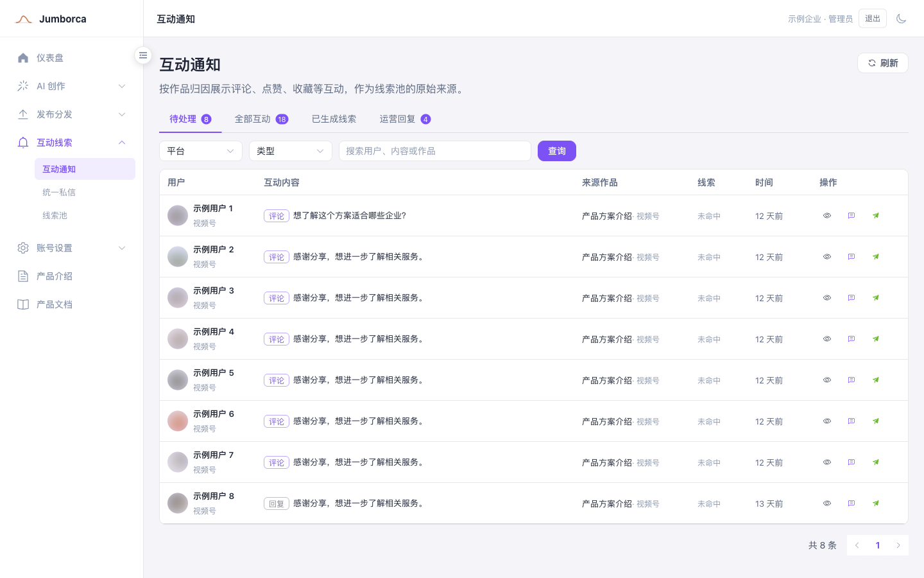924x578 pixels.
Task: View 示例用户 2 interaction with eye icon
Action: (x=827, y=257)
